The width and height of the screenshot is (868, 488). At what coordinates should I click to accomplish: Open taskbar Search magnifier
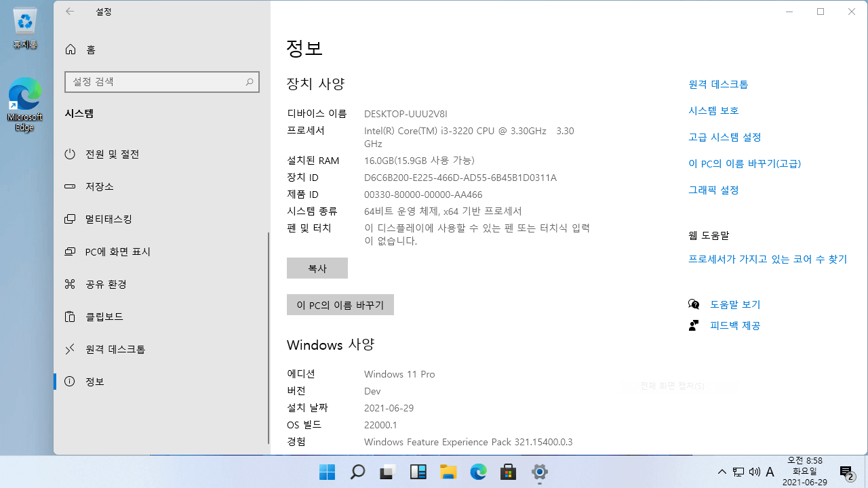pos(357,472)
